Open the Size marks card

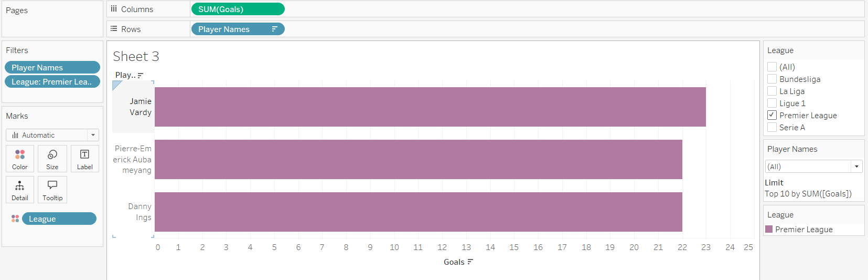(52, 159)
